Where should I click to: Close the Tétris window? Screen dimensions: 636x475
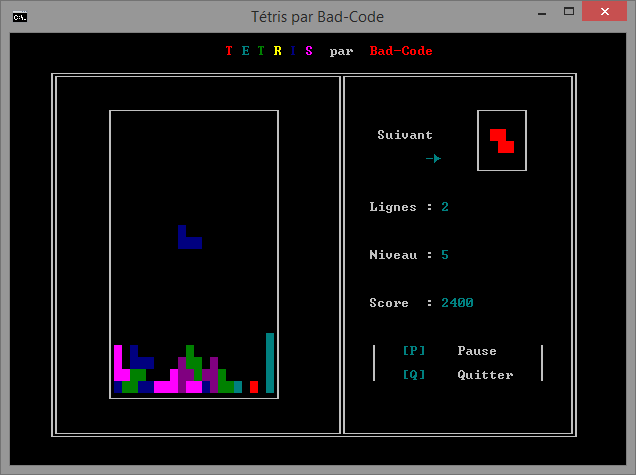(x=604, y=11)
